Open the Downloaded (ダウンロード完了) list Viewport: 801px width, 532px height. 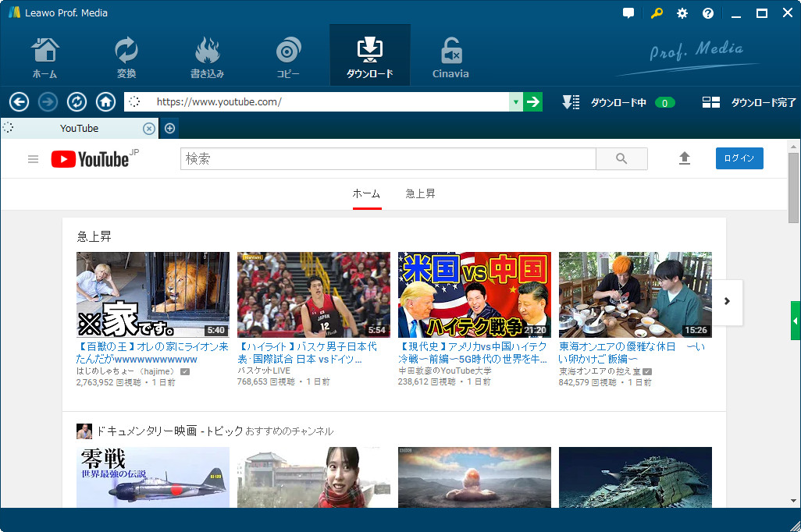[749, 103]
